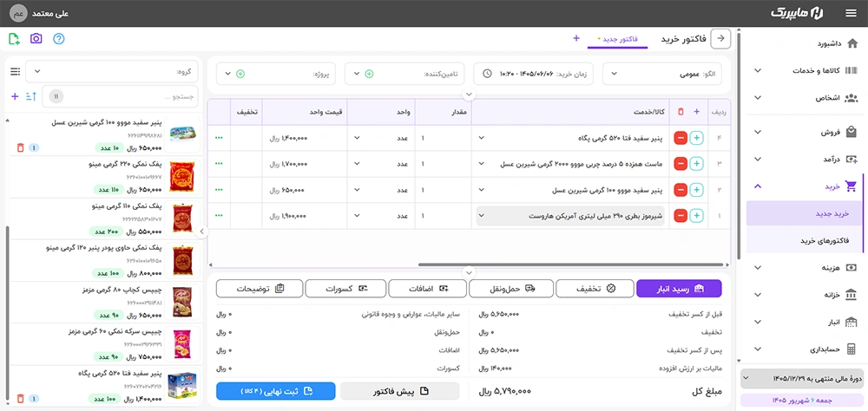The image size is (868, 411).
Task: Click the اضافات button
Action: click(427, 288)
